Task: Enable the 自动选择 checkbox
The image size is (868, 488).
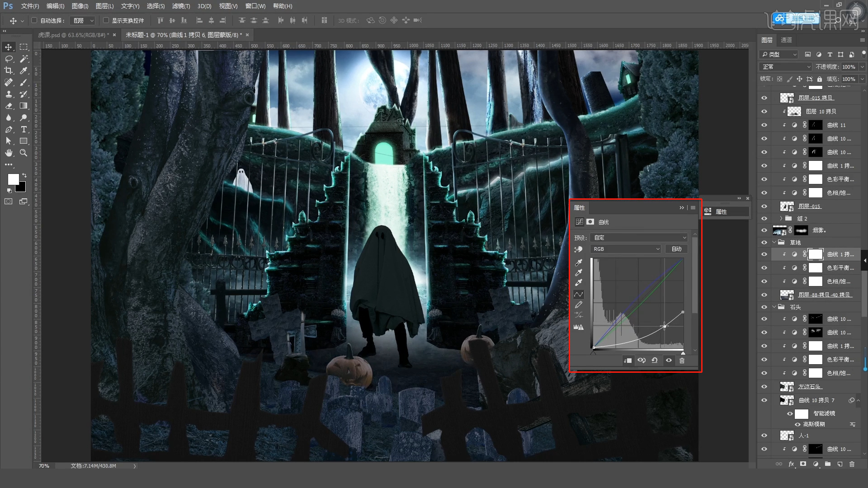Action: [34, 20]
